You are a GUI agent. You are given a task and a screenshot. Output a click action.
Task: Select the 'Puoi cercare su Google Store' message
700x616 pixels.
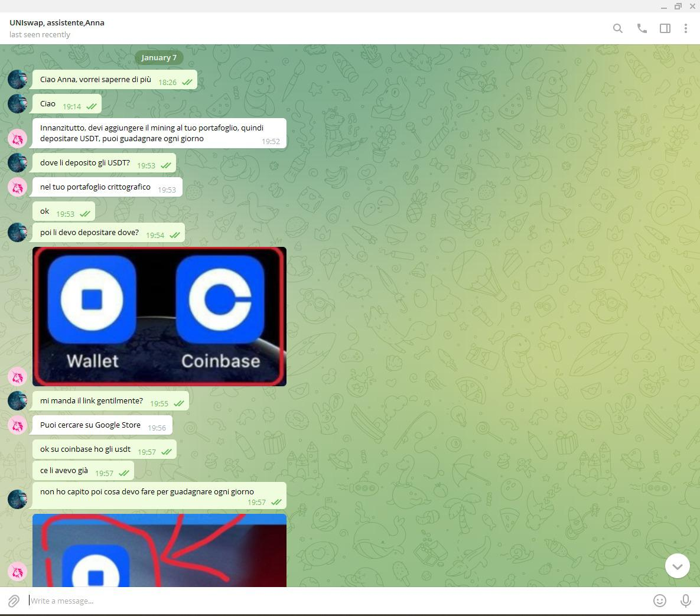pos(90,425)
